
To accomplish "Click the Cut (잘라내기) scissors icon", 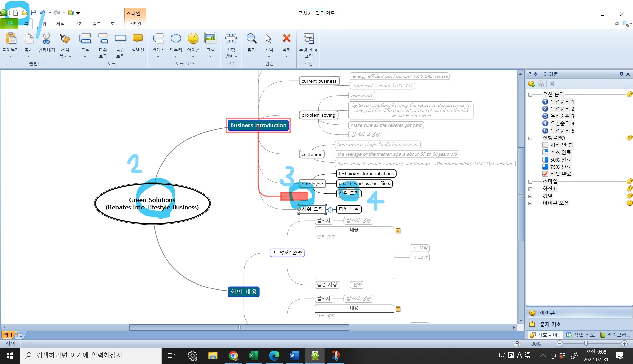I will [46, 39].
